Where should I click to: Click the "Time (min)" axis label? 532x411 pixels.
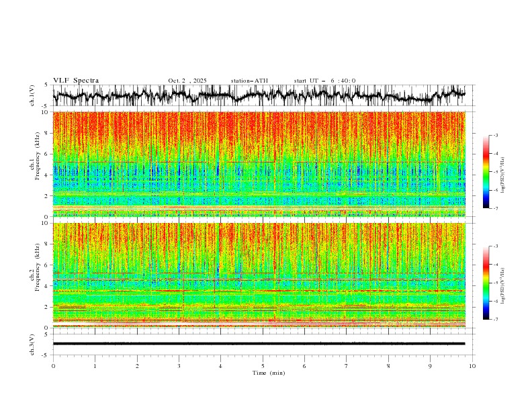point(269,373)
